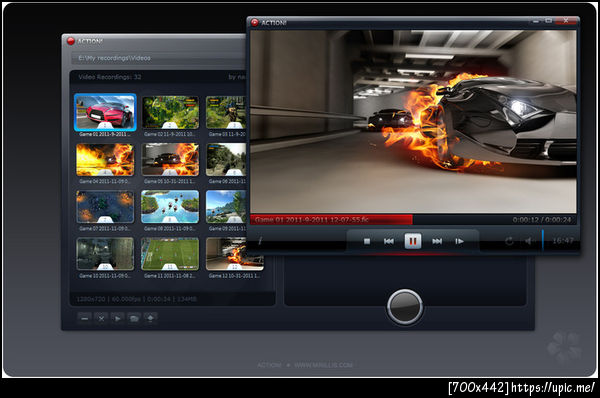Select the Game 08 recording thumbnail

point(170,207)
